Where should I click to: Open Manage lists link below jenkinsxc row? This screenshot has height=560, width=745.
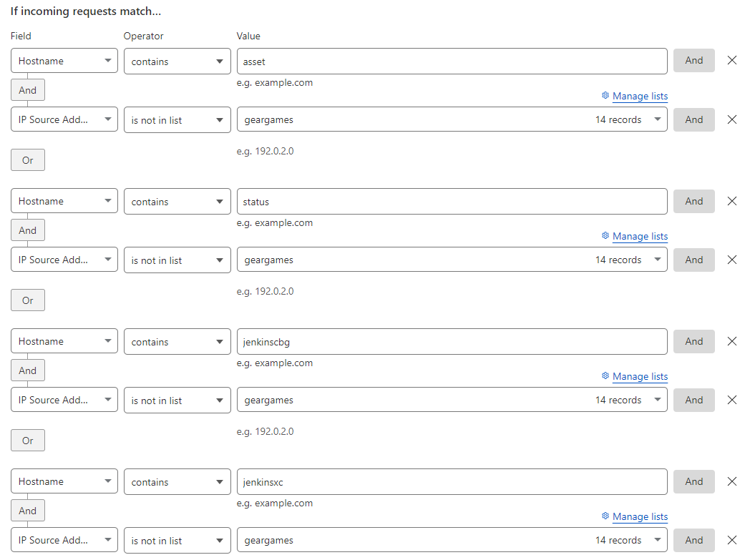click(640, 517)
